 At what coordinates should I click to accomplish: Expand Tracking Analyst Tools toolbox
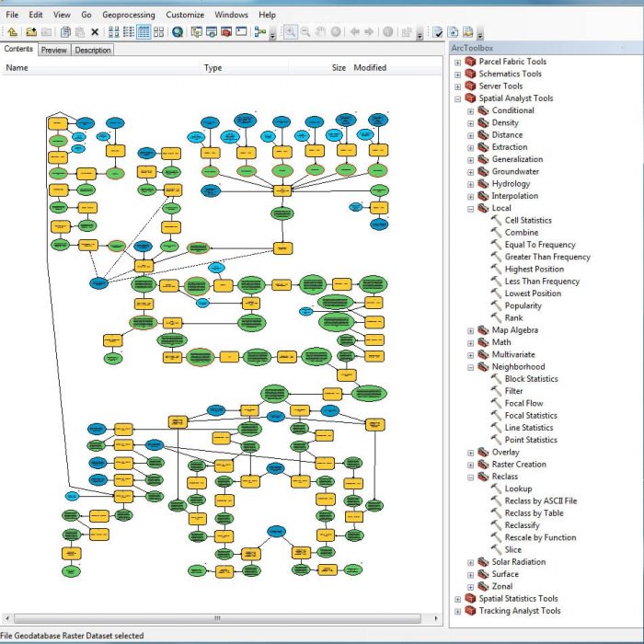[x=457, y=612]
